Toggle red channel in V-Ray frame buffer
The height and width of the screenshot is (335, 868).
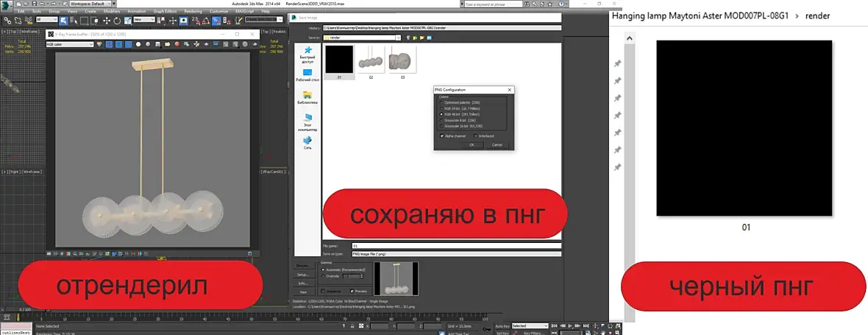(x=109, y=44)
